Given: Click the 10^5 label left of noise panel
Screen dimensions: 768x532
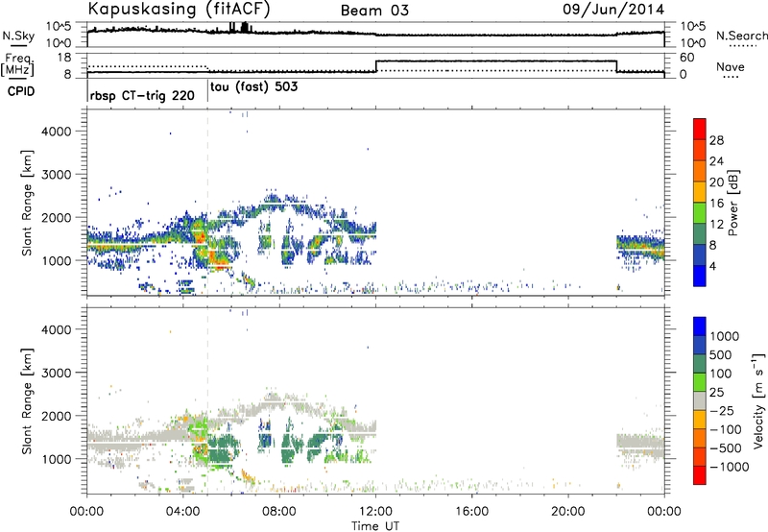Looking at the screenshot, I should click(58, 26).
